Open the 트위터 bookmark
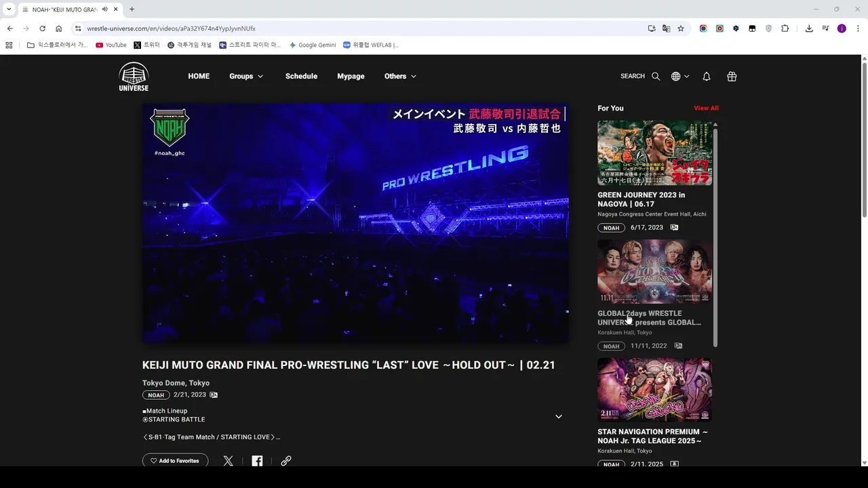 click(x=147, y=45)
